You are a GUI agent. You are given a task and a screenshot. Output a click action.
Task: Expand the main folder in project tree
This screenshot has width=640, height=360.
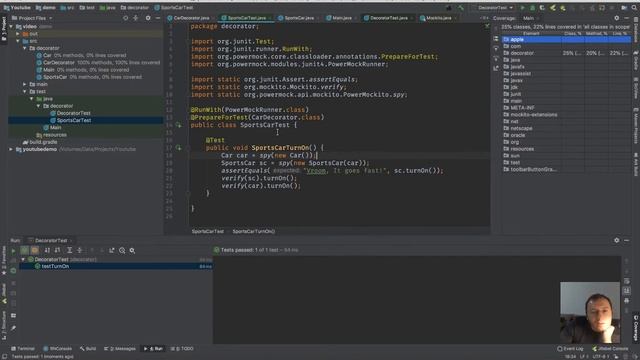click(x=24, y=84)
